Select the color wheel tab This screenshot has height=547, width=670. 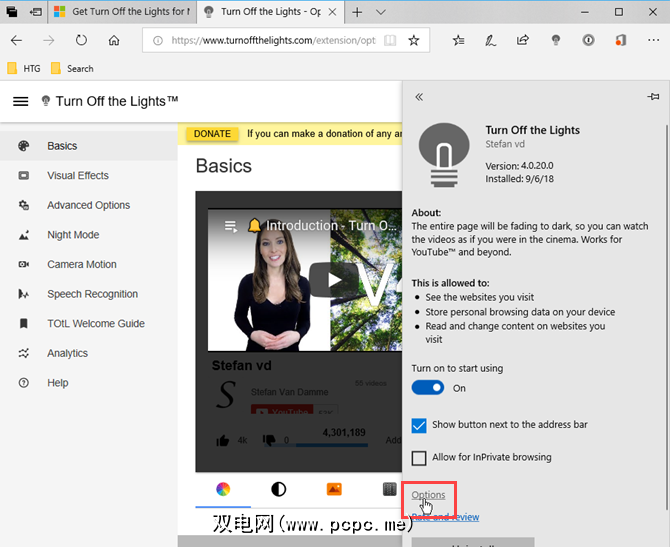click(x=223, y=489)
